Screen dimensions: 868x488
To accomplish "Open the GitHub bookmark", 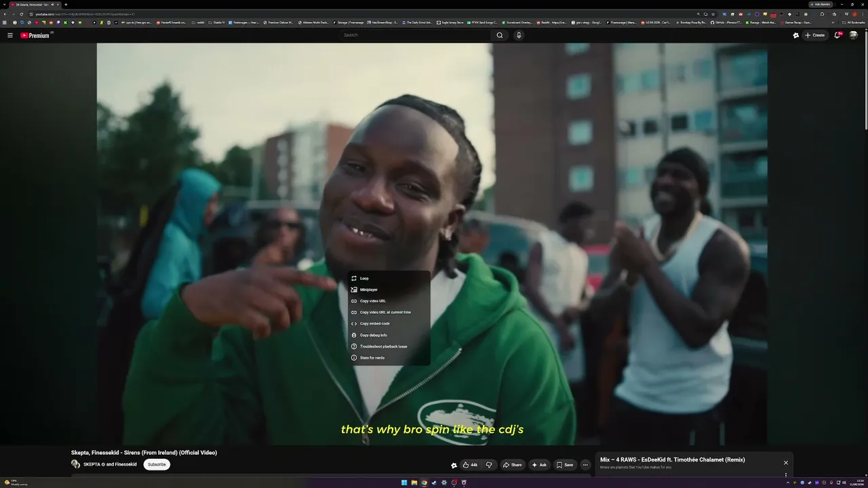I will tap(726, 22).
